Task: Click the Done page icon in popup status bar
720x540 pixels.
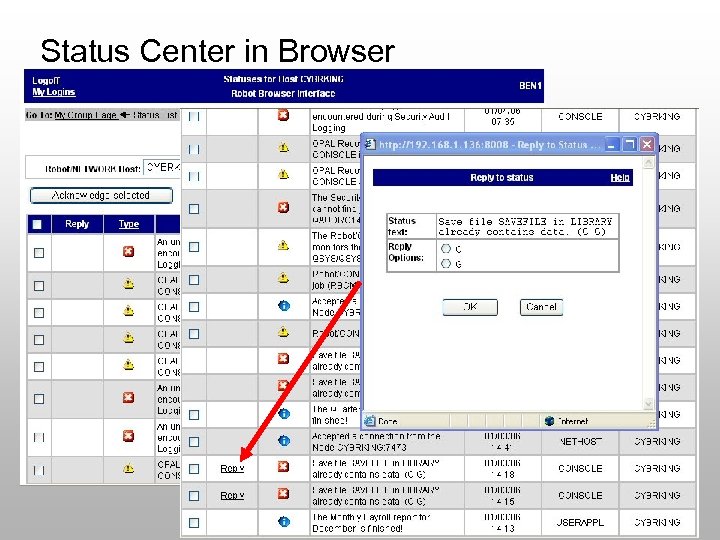Action: pyautogui.click(x=370, y=421)
